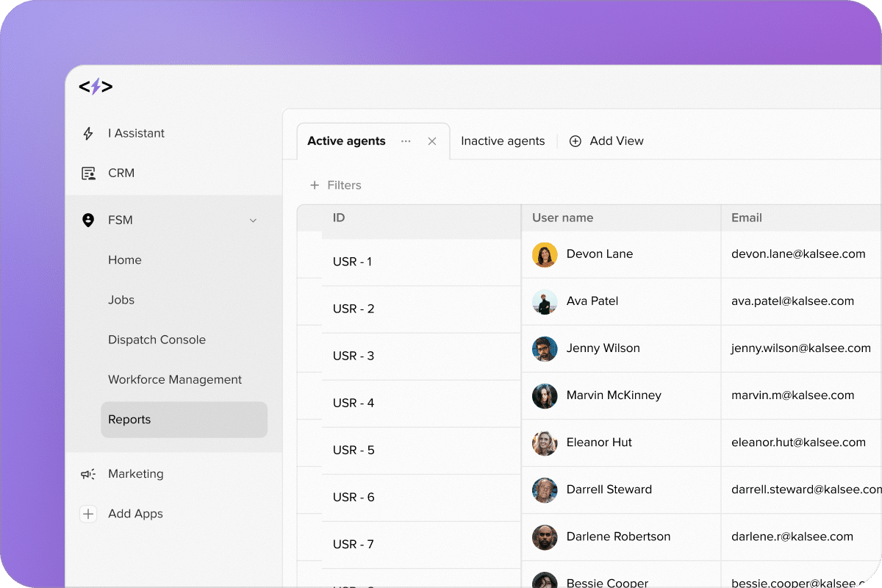Click the jenny.wilson@kalsee.com email
This screenshot has height=588, width=882.
coord(800,348)
